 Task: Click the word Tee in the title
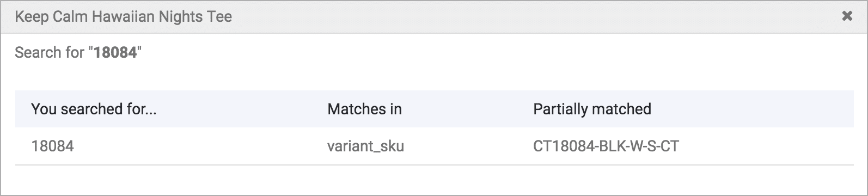pos(219,17)
